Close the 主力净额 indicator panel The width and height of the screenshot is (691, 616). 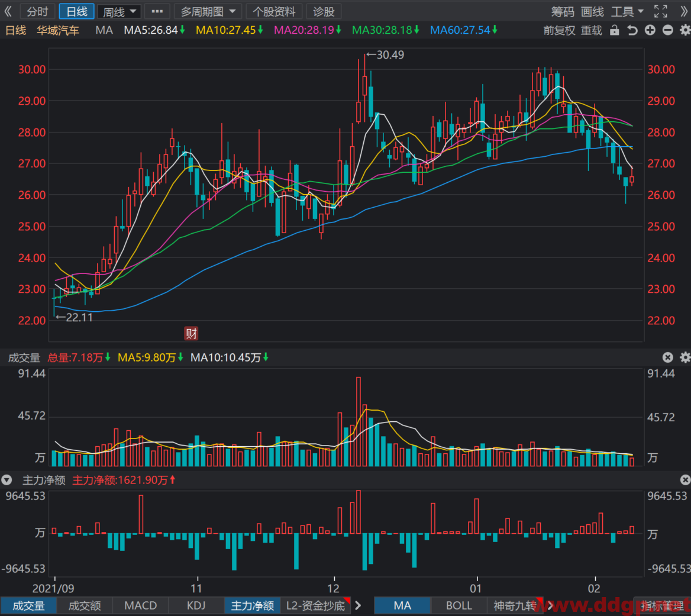[685, 480]
